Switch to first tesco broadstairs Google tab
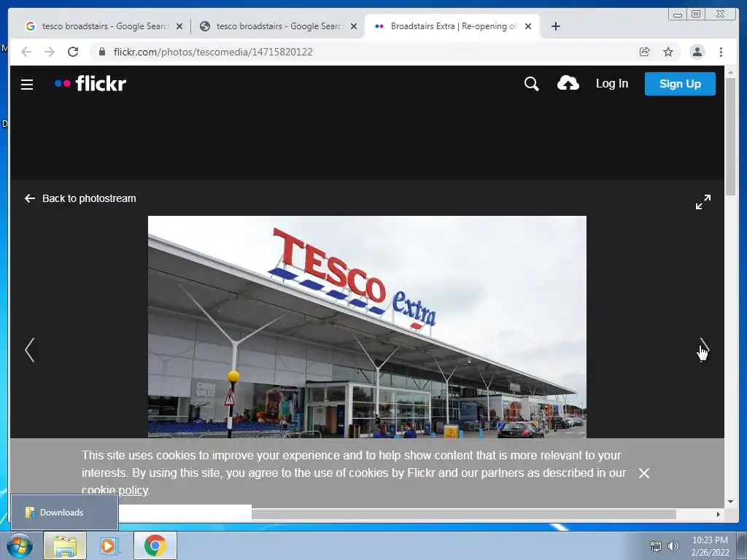The width and height of the screenshot is (747, 560). pyautogui.click(x=104, y=26)
